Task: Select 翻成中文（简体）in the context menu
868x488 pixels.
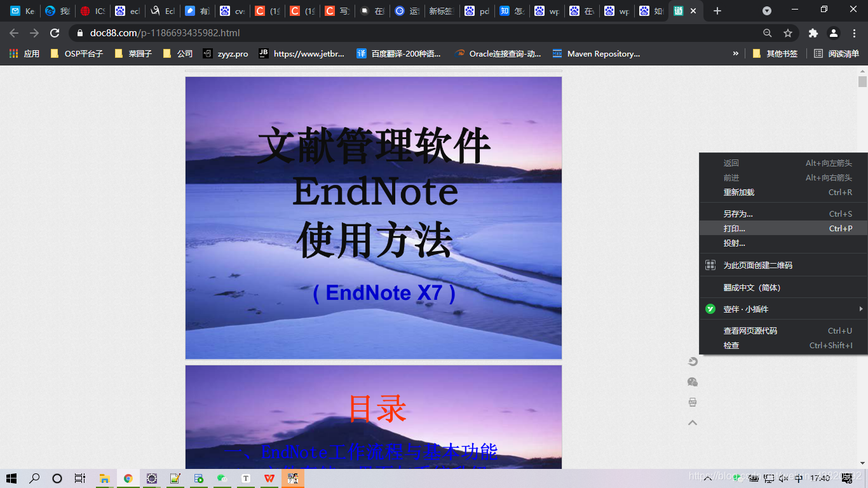Action: pos(783,287)
